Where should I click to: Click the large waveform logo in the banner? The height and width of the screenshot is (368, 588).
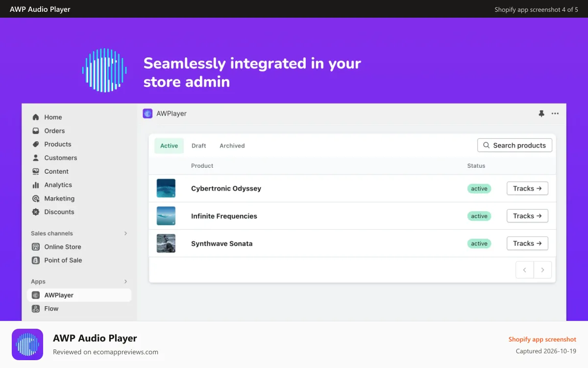(104, 70)
